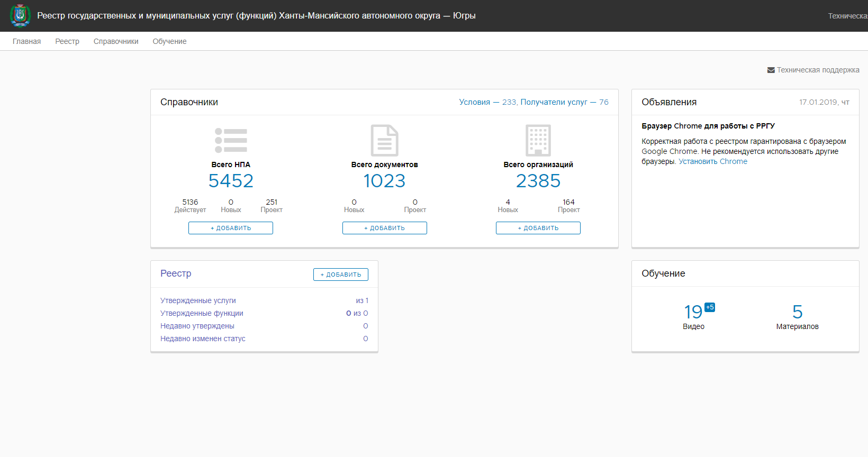Click the envelope icon near Техническая поддержка

click(771, 70)
